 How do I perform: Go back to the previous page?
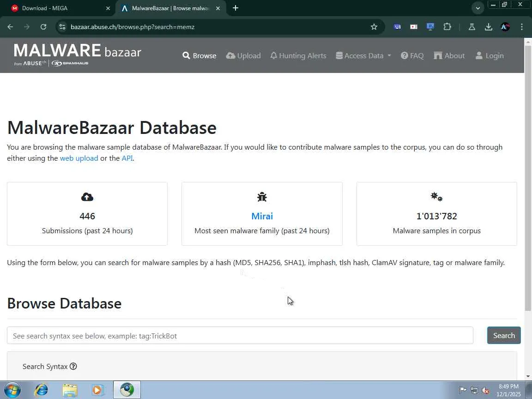[10, 27]
